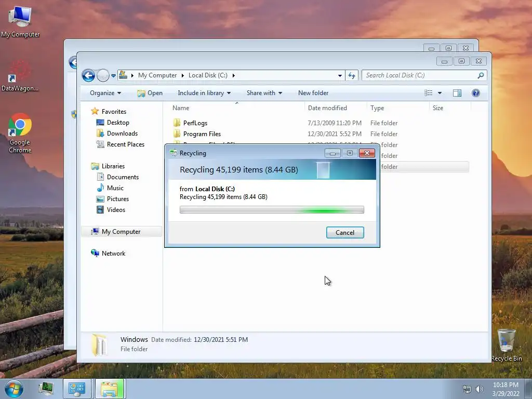Expand the arrow after Local Disk (C:) breadcrumb
Screen dimensions: 532x399
pyautogui.click(x=233, y=75)
